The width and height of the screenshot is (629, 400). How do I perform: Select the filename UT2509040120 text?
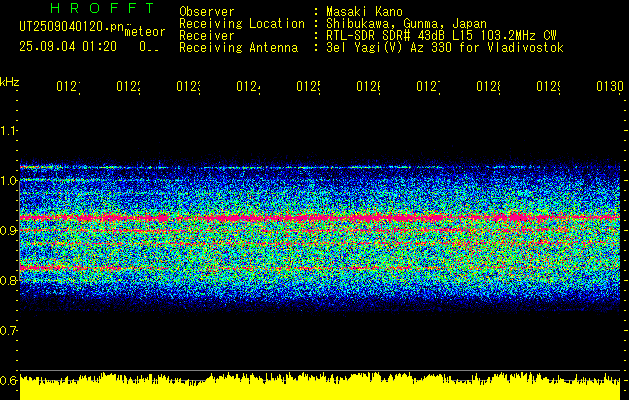[72, 26]
